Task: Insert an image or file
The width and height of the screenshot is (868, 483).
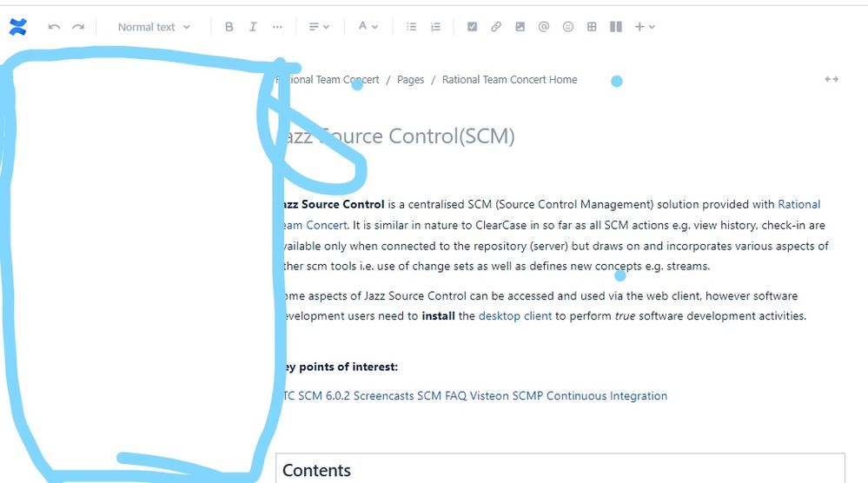Action: coord(520,27)
